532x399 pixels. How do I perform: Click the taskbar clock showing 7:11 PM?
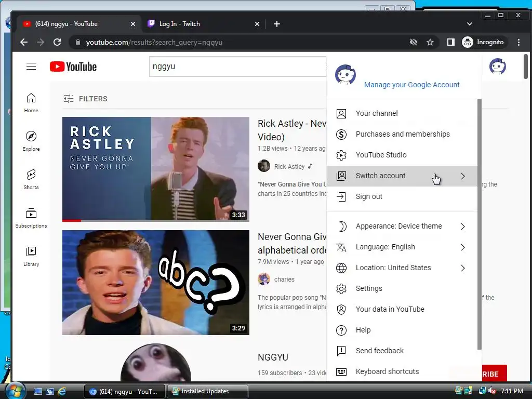(x=512, y=391)
